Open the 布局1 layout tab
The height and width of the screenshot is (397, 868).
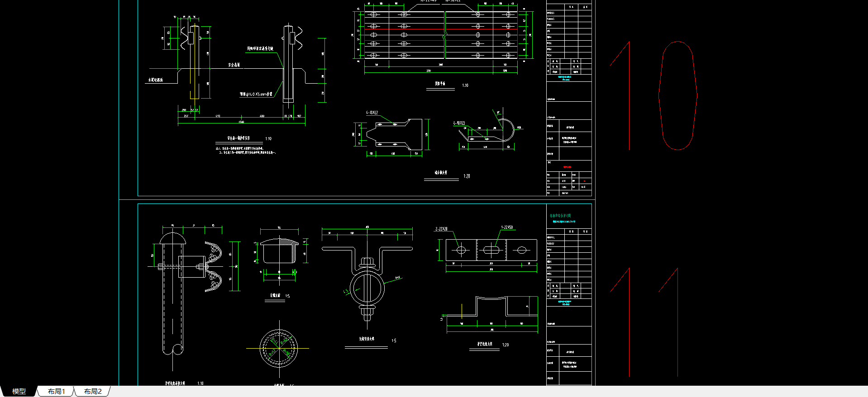click(x=57, y=391)
